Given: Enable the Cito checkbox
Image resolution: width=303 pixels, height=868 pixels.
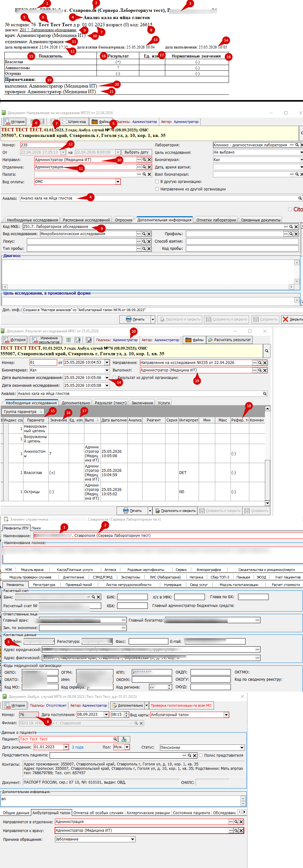Looking at the screenshot, I should 290,209.
